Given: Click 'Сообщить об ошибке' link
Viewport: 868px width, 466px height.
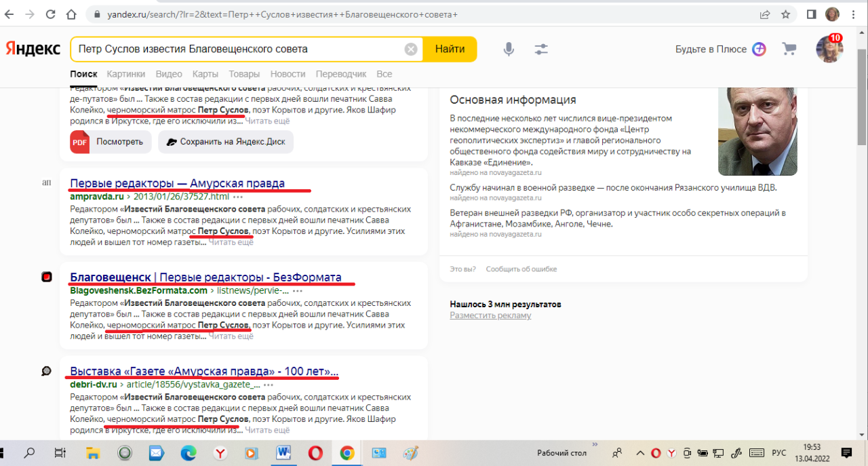Looking at the screenshot, I should click(521, 269).
